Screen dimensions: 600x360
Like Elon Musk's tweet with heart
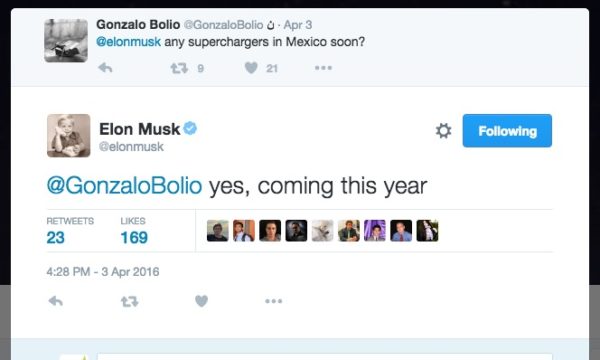201,301
